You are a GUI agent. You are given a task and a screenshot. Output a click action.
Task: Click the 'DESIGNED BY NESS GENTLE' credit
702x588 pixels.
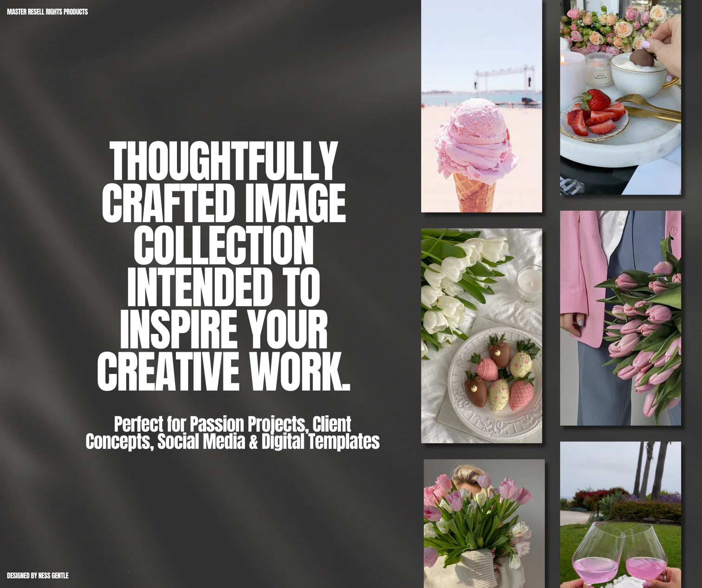(38, 575)
